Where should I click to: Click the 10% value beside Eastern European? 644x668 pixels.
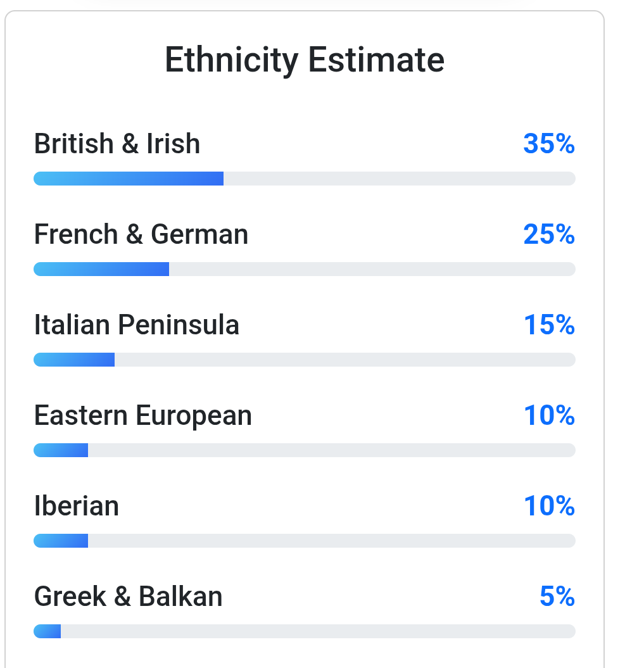(548, 415)
